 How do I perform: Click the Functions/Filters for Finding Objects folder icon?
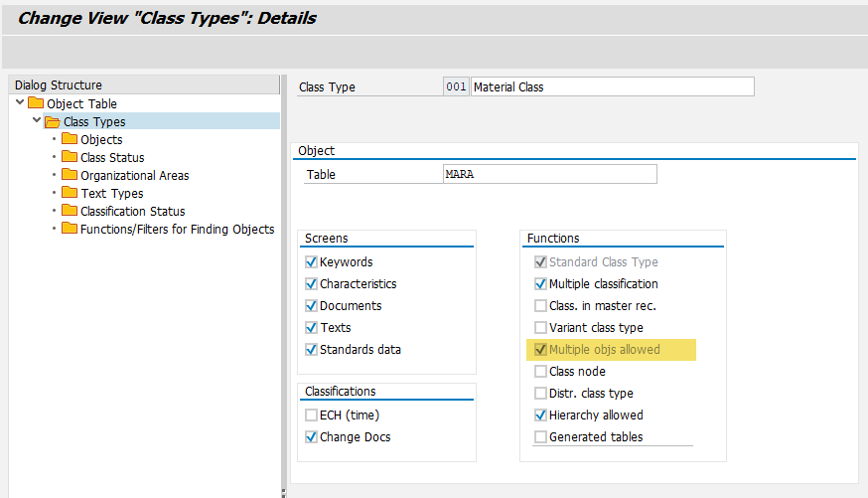pos(70,229)
